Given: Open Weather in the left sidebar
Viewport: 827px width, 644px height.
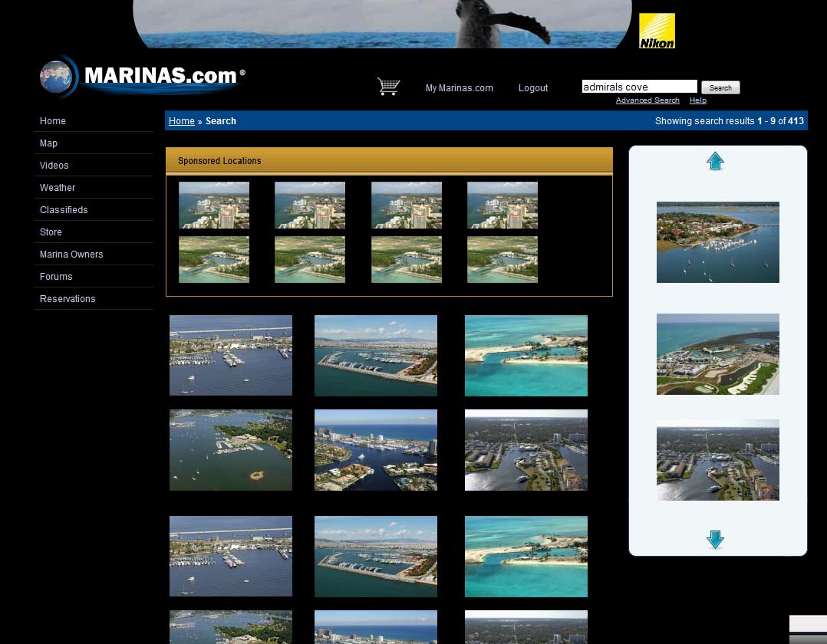Looking at the screenshot, I should [58, 188].
